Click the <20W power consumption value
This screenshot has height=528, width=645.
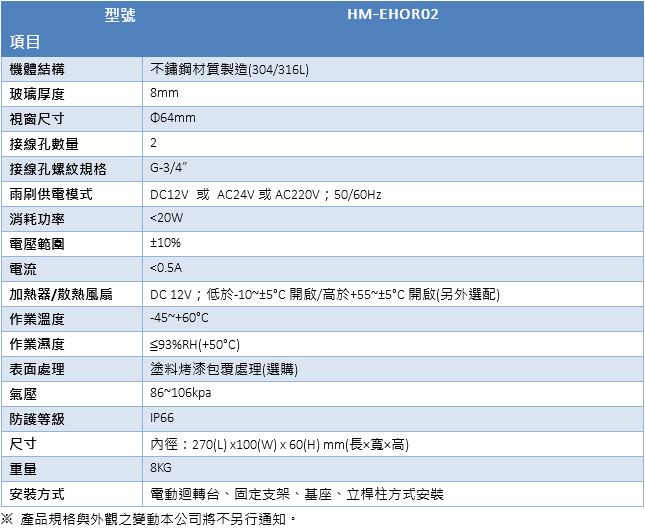[167, 218]
